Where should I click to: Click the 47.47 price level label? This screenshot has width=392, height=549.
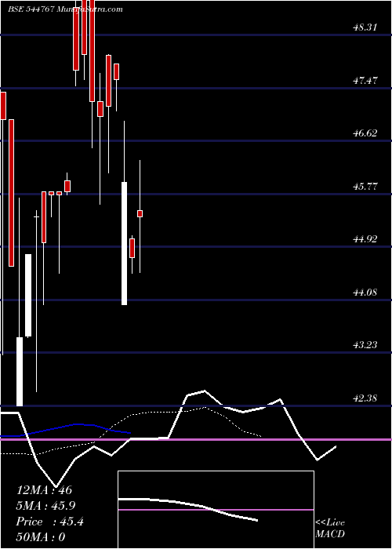click(x=365, y=81)
